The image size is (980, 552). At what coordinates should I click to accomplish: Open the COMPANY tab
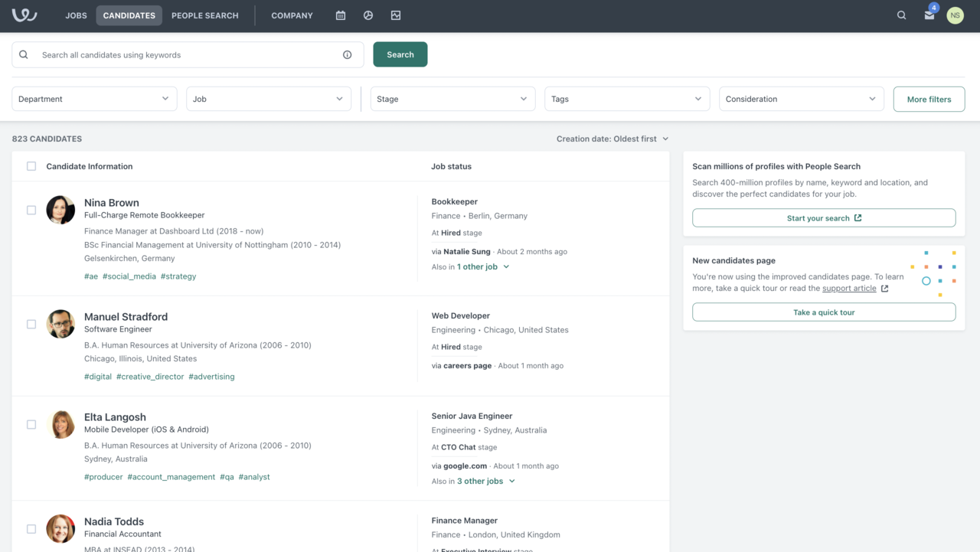[x=292, y=15]
